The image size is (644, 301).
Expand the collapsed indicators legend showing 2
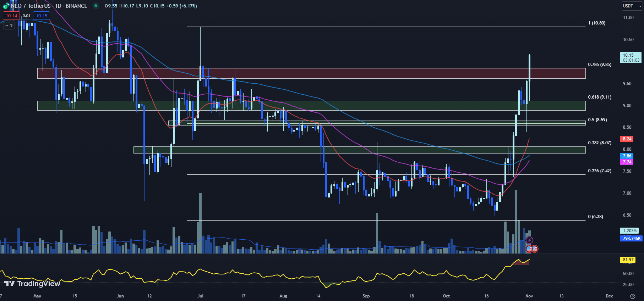(x=9, y=26)
